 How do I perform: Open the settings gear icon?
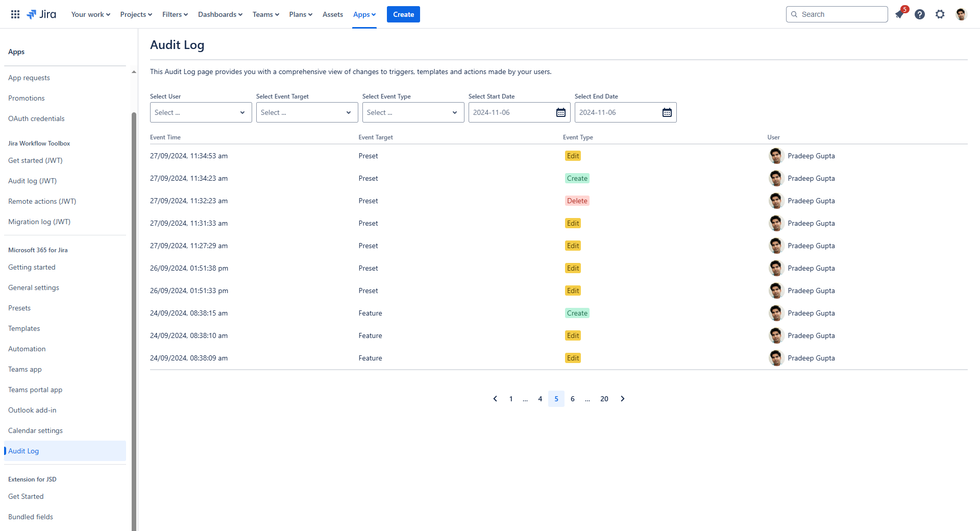[x=940, y=14]
